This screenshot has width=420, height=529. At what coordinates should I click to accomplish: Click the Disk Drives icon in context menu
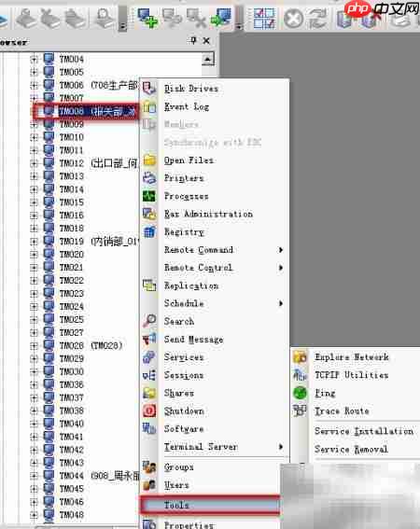tap(149, 89)
